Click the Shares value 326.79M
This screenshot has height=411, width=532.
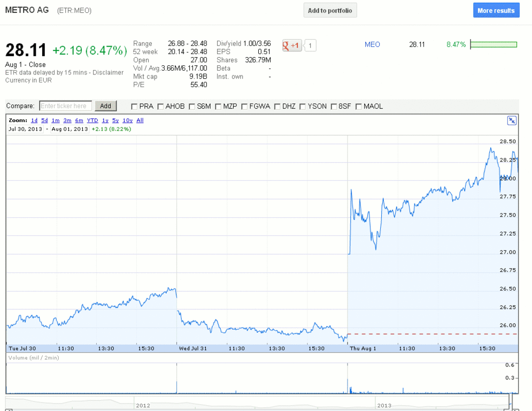click(x=258, y=60)
